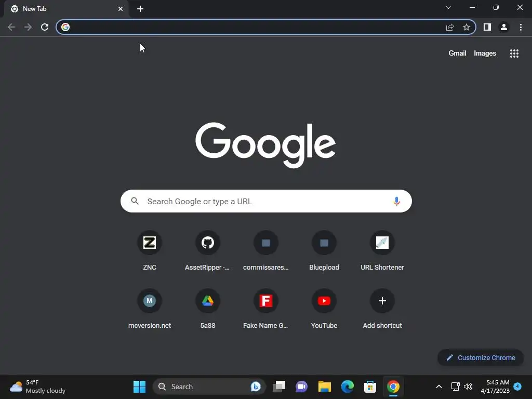Open the volume tray icon

coord(468,387)
